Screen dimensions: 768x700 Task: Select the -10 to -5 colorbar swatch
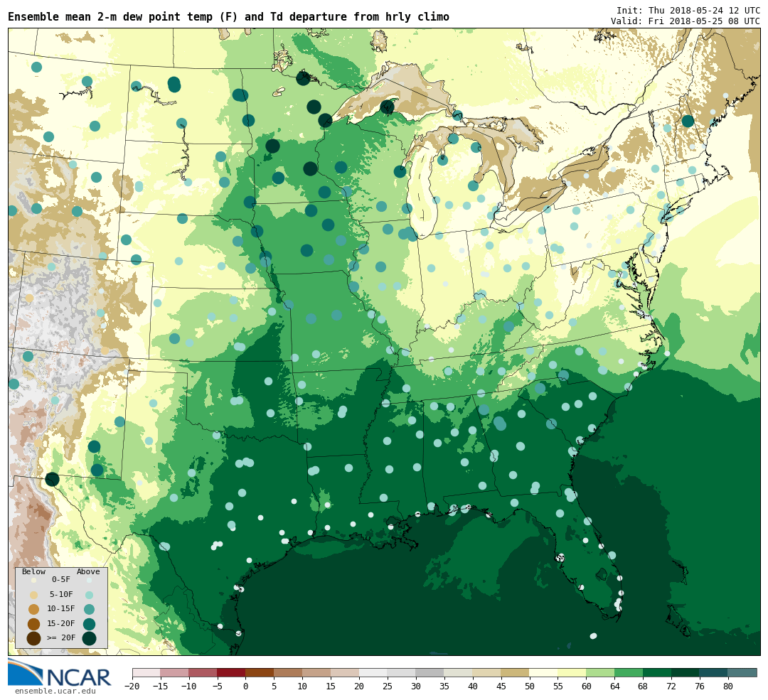click(x=203, y=672)
